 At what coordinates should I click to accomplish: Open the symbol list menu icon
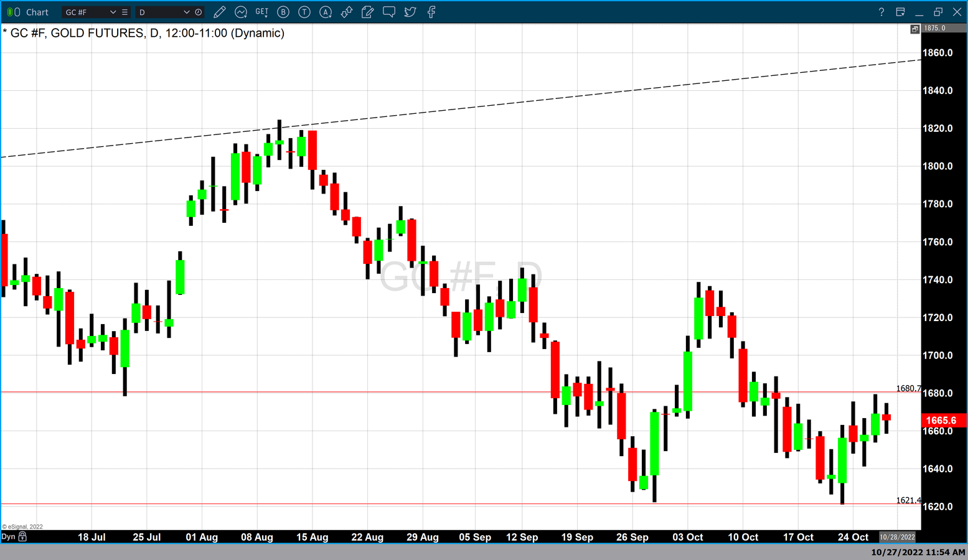click(125, 12)
